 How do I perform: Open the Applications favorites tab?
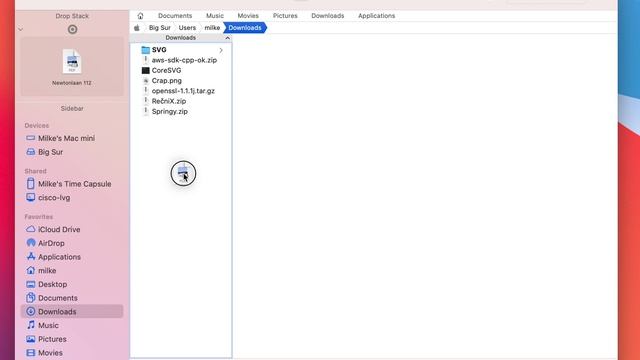[x=376, y=16]
